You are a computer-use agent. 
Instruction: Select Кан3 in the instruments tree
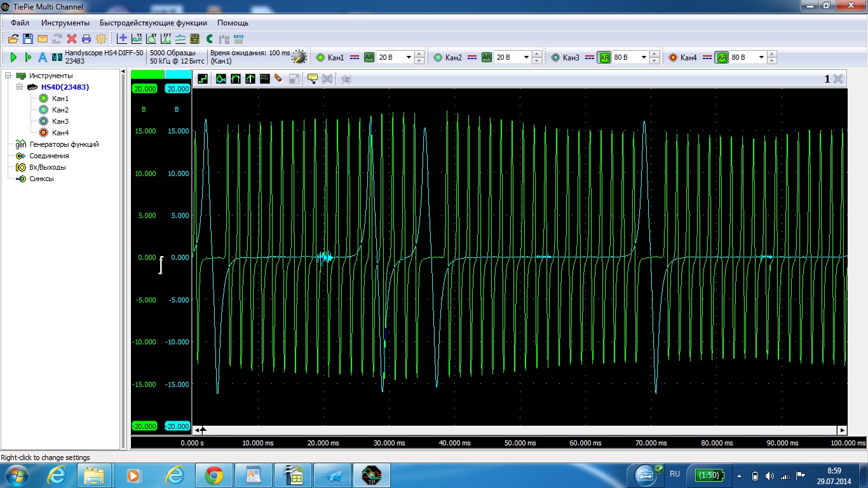pyautogui.click(x=60, y=121)
